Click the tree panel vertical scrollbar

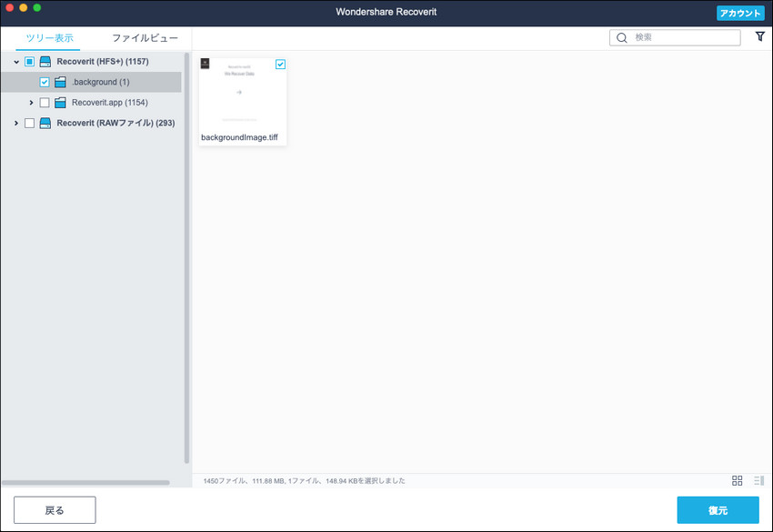(186, 258)
